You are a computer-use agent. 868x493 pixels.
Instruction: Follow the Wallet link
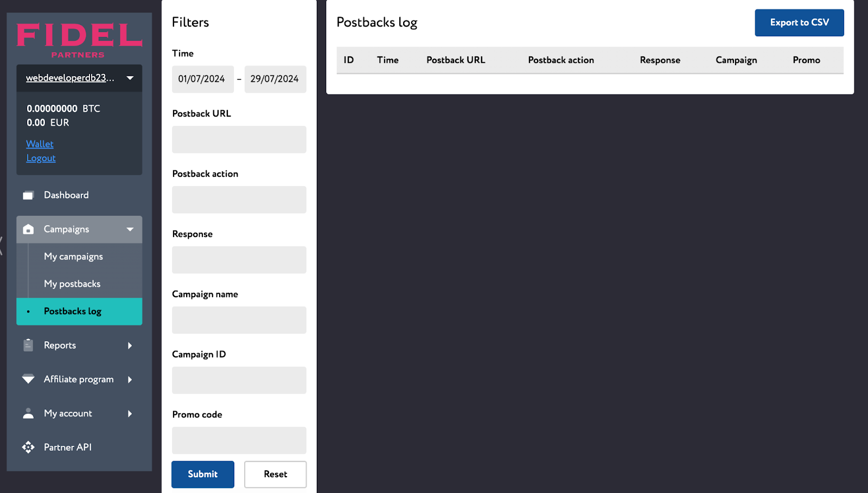[x=40, y=144]
